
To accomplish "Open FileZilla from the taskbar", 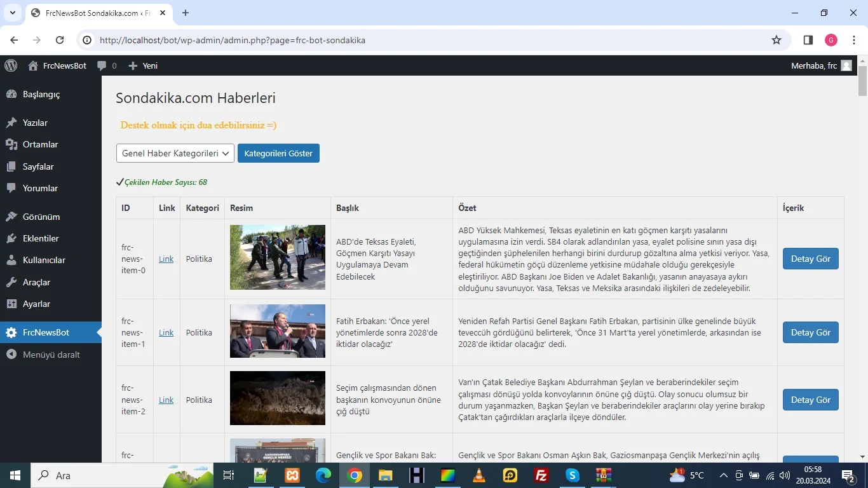I will tap(541, 475).
